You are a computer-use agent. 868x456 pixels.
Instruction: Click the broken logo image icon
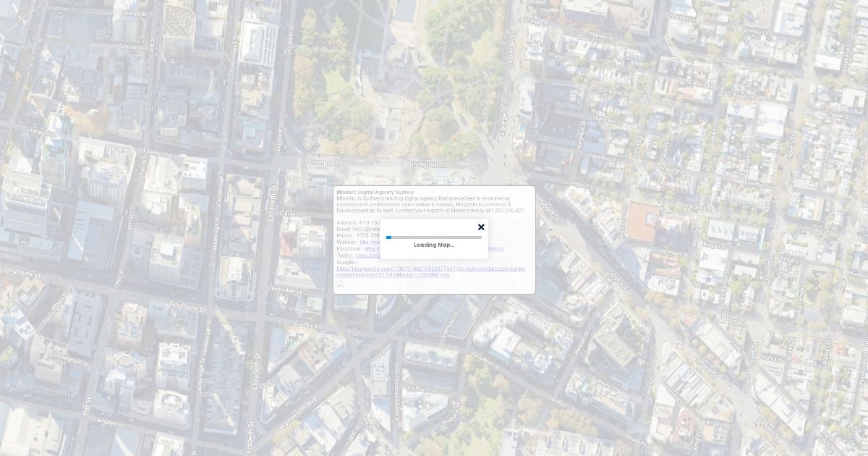(340, 284)
